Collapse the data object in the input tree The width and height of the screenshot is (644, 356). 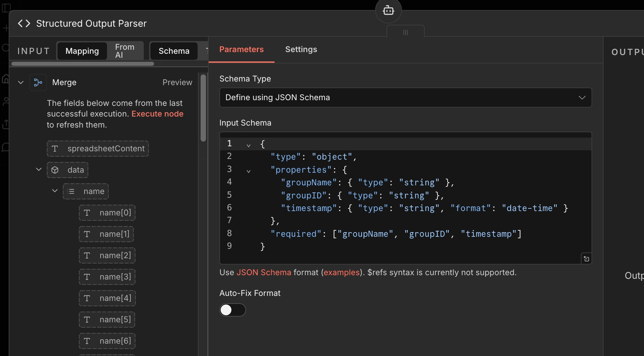coord(39,170)
